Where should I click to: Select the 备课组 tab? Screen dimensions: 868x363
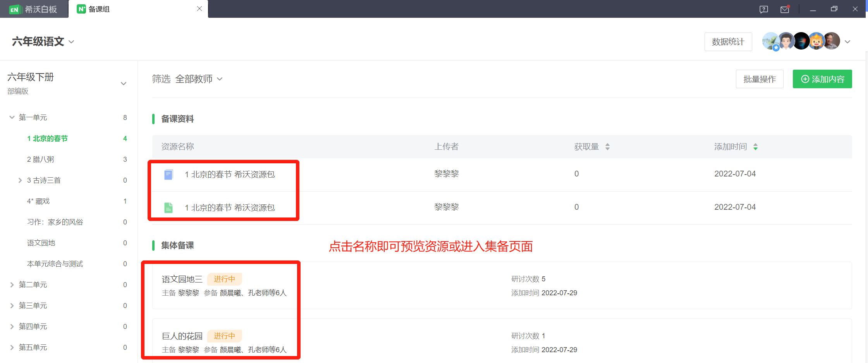coord(138,9)
